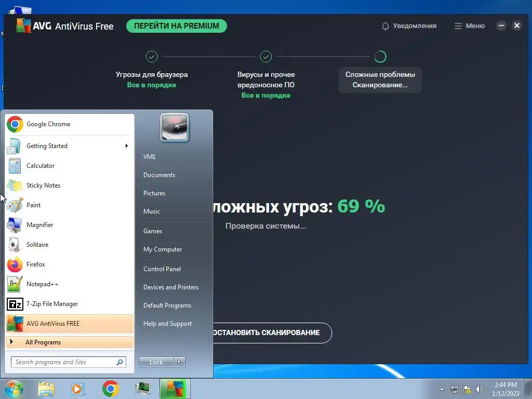Viewport: 532px width, 399px height.
Task: Minimize the AVG window
Action: coord(501,25)
